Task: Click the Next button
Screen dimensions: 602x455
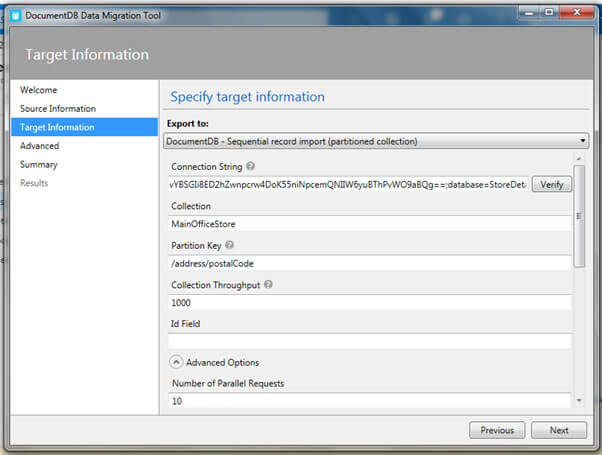Action: [559, 430]
